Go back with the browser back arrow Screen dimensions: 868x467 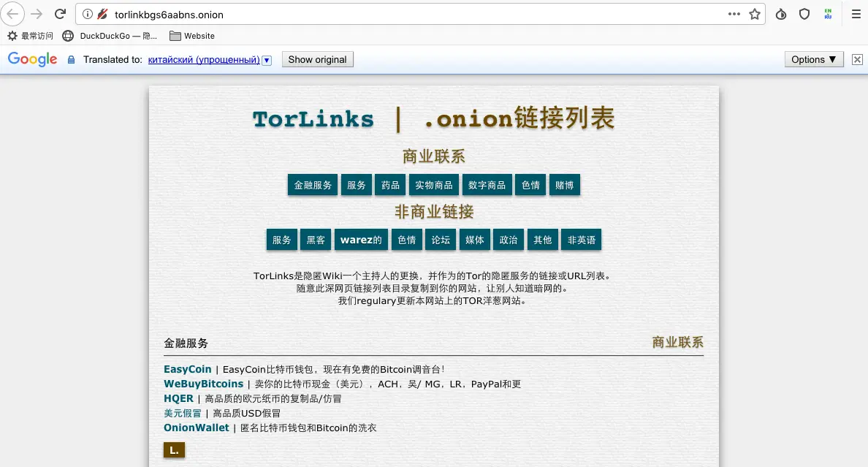pyautogui.click(x=12, y=15)
